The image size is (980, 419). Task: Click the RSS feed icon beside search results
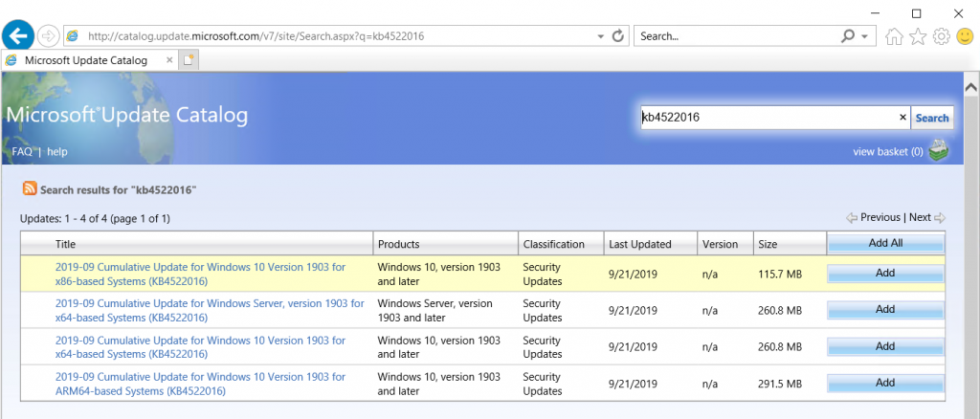[x=30, y=188]
